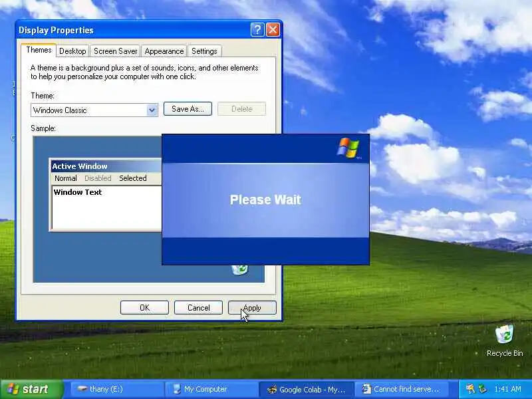Click the Recycle Bin icon in theme sample
This screenshot has width=532, height=399.
pos(240,270)
